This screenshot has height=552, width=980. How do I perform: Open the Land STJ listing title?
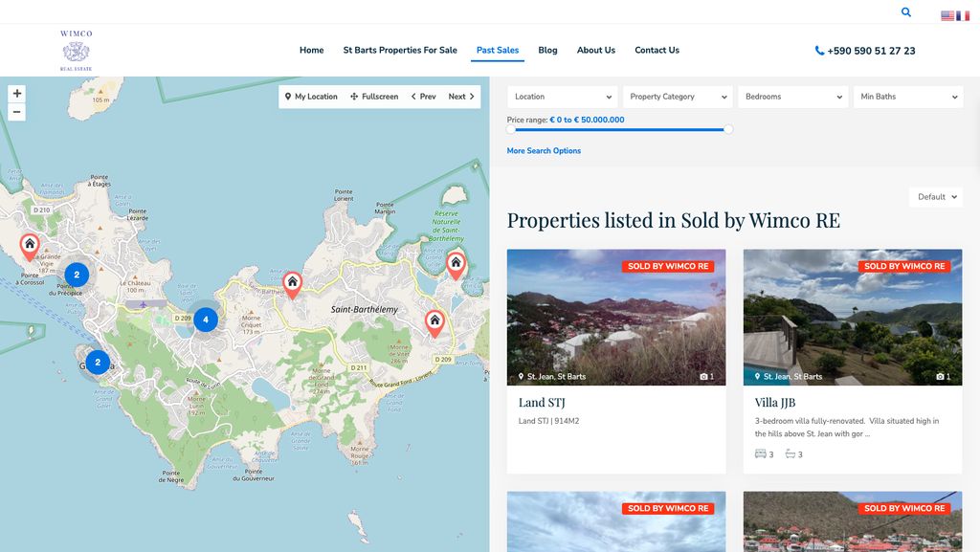[542, 403]
